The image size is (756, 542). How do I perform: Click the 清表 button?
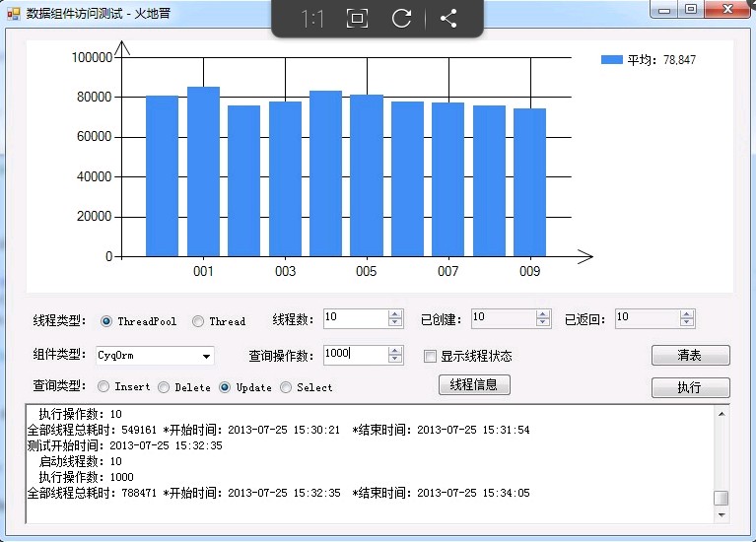coord(690,355)
